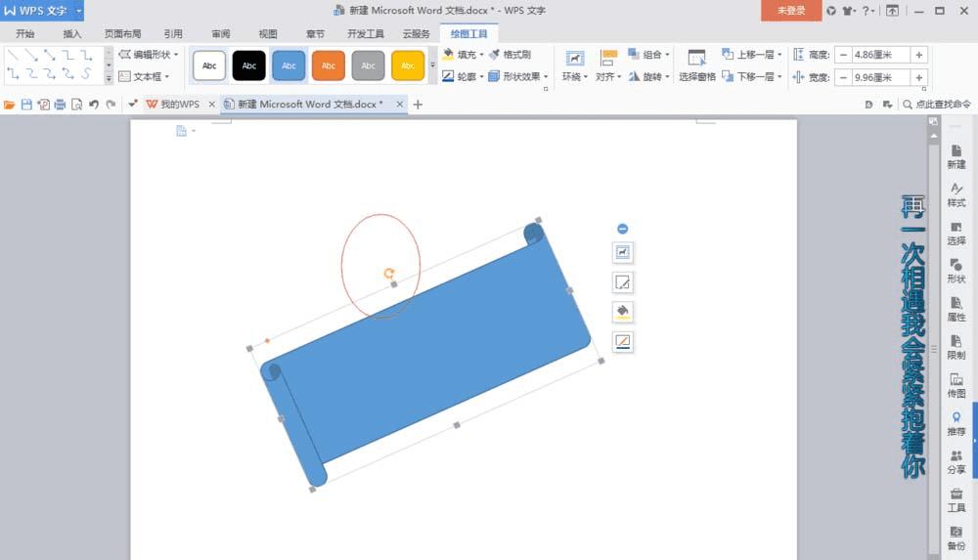The width and height of the screenshot is (978, 560).
Task: Open the 环绕 text wrap menu
Action: 574,65
